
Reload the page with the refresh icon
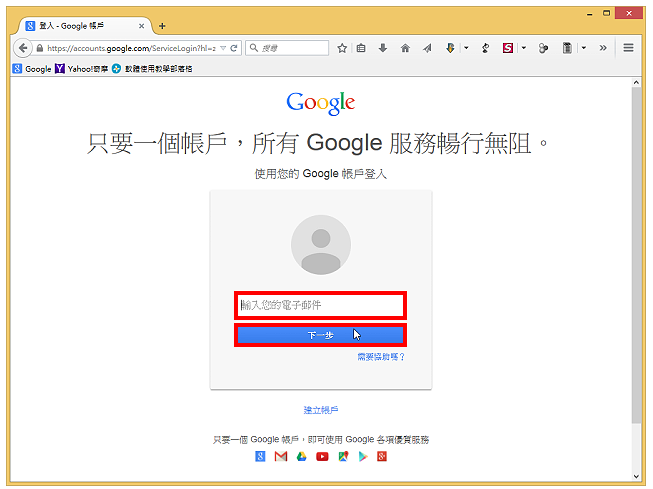point(234,48)
